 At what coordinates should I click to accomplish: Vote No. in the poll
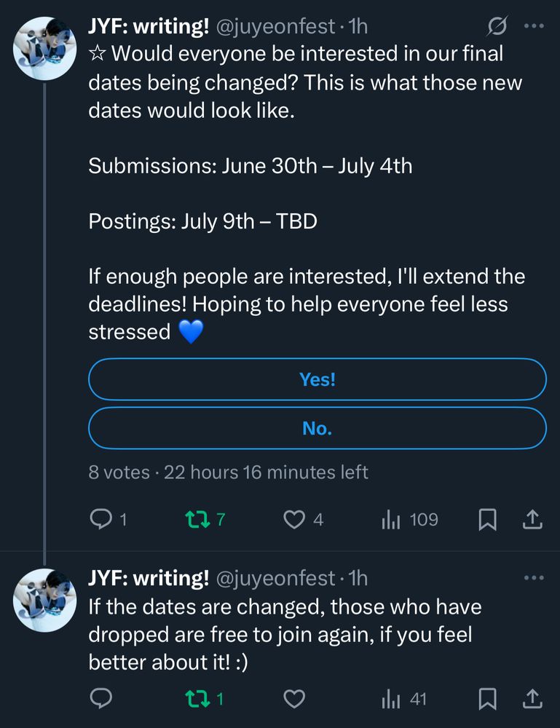coord(317,428)
